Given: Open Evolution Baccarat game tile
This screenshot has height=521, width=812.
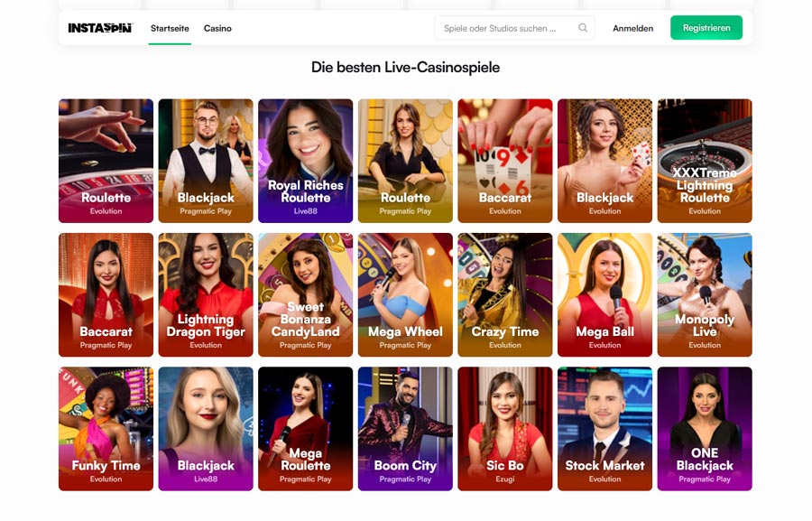Looking at the screenshot, I should click(x=505, y=161).
